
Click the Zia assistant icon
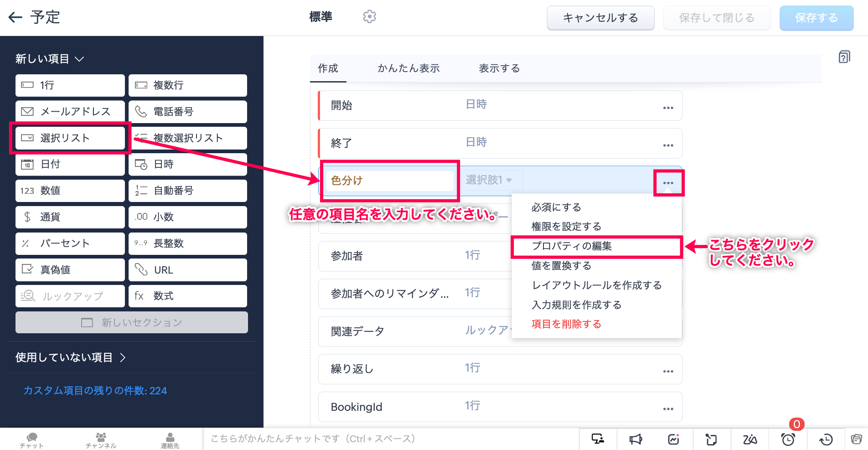(x=749, y=439)
